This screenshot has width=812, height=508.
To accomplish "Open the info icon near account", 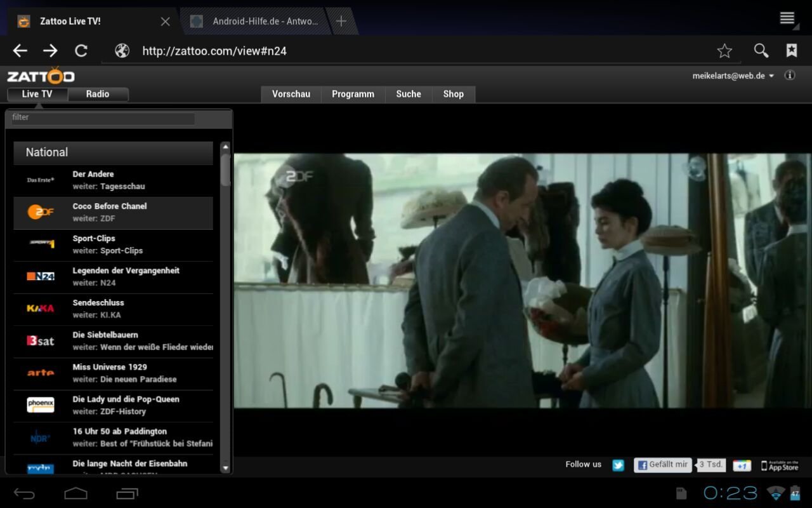I will point(790,76).
